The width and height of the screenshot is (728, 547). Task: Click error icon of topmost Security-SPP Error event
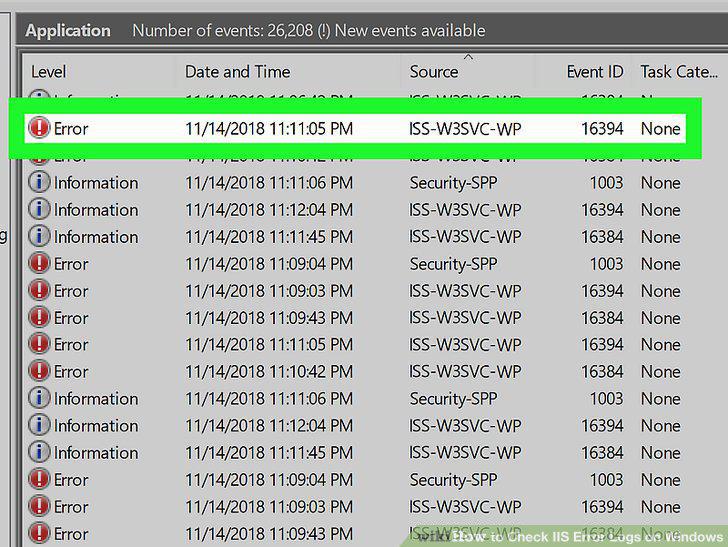click(39, 263)
